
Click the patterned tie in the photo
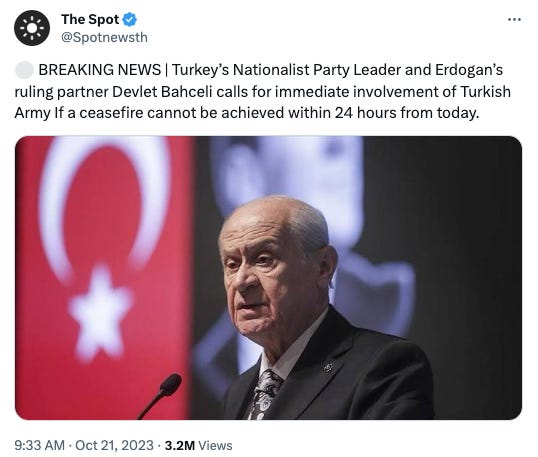(x=264, y=395)
